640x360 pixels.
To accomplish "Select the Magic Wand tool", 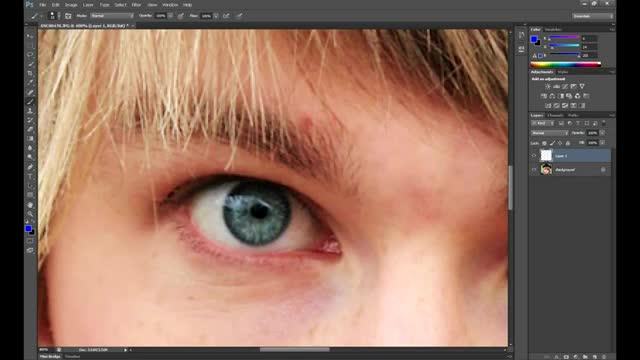I will pyautogui.click(x=30, y=64).
